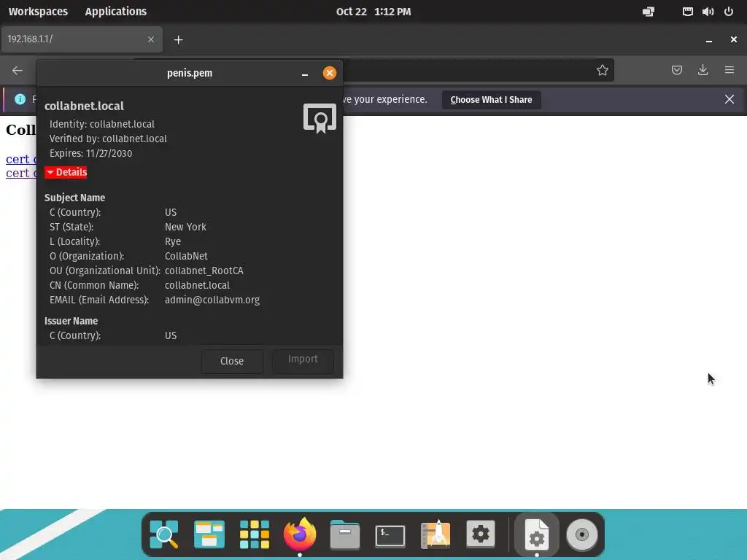Click the info icon in notification bar
747x560 pixels.
coord(20,99)
